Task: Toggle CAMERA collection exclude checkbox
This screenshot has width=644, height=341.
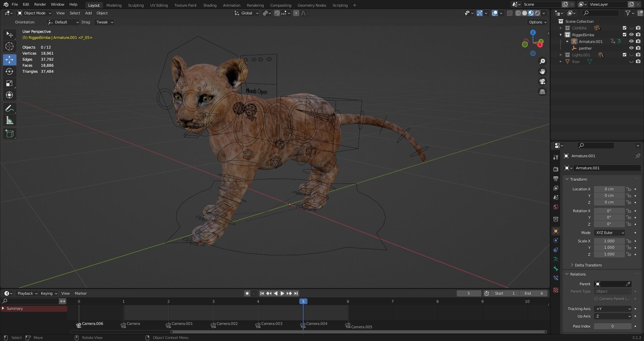Action: (x=625, y=28)
